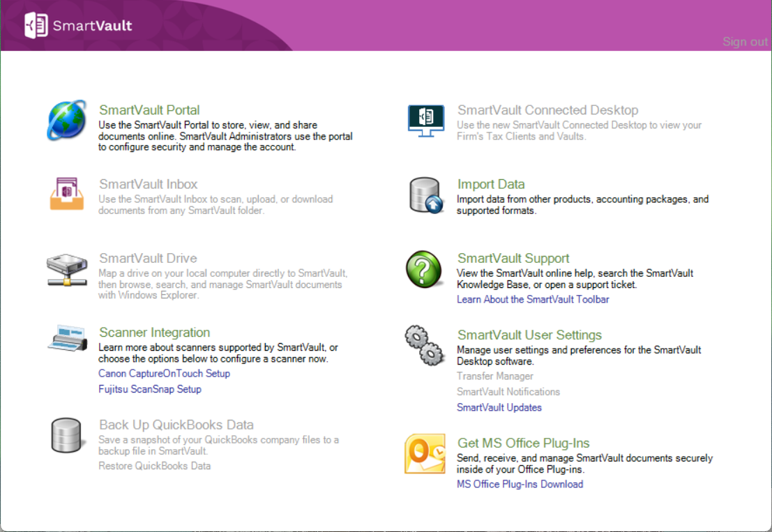The height and width of the screenshot is (532, 772).
Task: Open MS Office Plug-Ins Download
Action: (x=520, y=485)
